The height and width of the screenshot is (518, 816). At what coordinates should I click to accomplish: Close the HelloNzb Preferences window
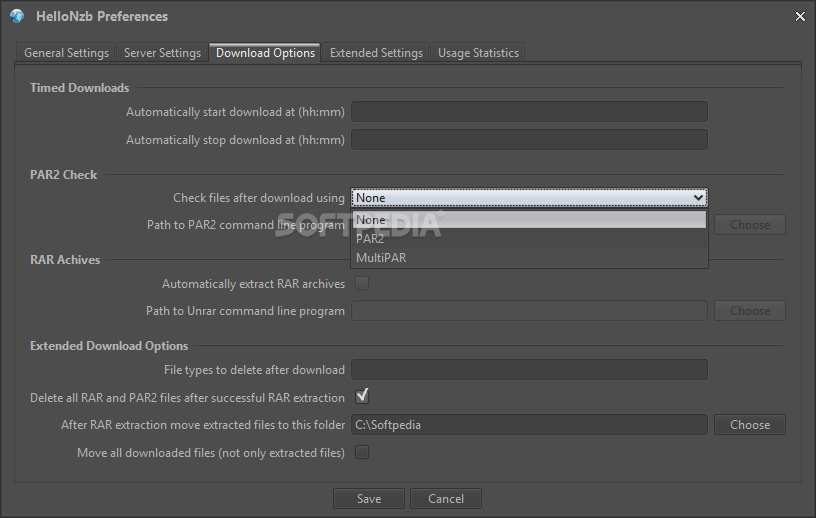(x=800, y=17)
